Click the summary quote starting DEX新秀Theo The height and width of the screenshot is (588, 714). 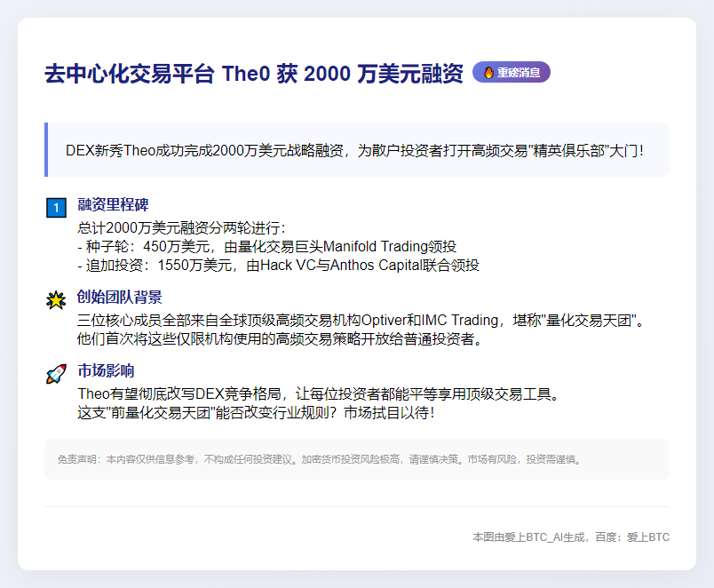354,150
